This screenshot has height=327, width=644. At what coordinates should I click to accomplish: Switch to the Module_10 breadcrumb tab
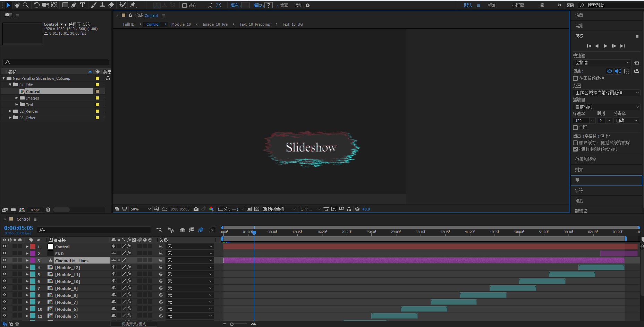click(181, 24)
